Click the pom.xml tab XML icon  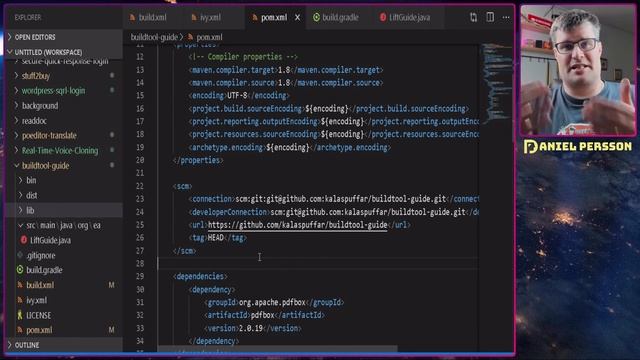pyautogui.click(x=255, y=18)
